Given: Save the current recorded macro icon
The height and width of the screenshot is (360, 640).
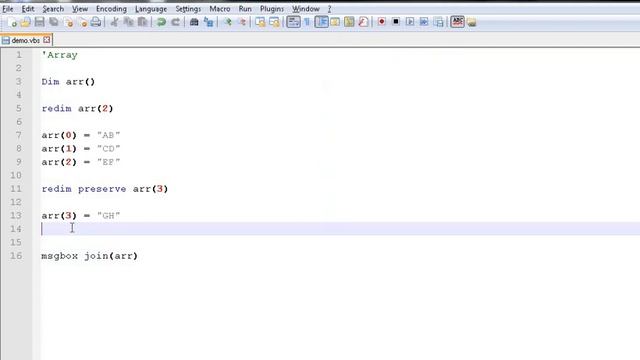Looking at the screenshot, I should [x=438, y=22].
